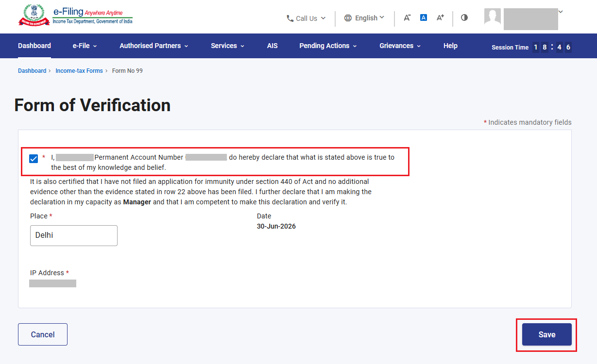Reset font size with blue A icon
The image size is (597, 364).
pyautogui.click(x=424, y=17)
